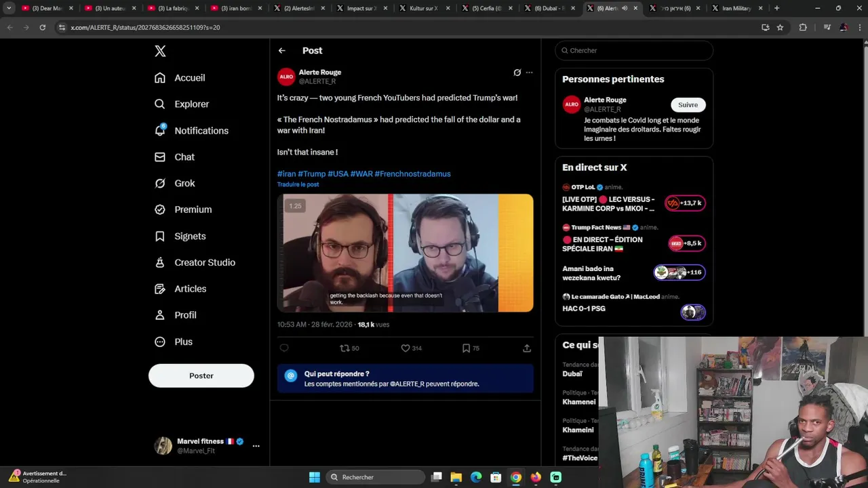Click the 1.25 playback speed badge on video
This screenshot has width=868, height=488.
[295, 206]
